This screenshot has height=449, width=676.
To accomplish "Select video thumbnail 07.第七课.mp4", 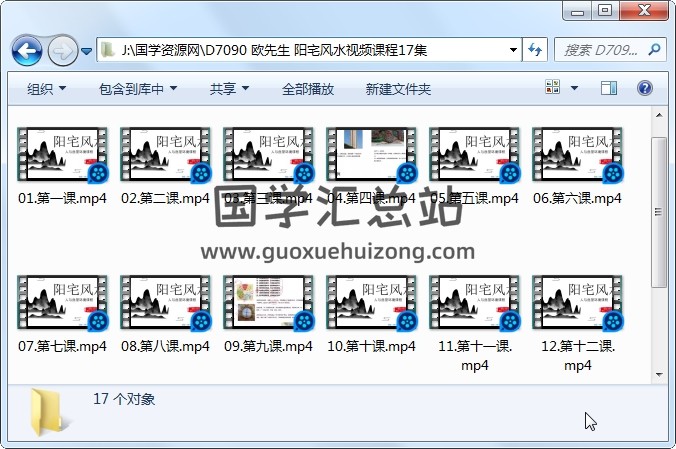I will (63, 303).
